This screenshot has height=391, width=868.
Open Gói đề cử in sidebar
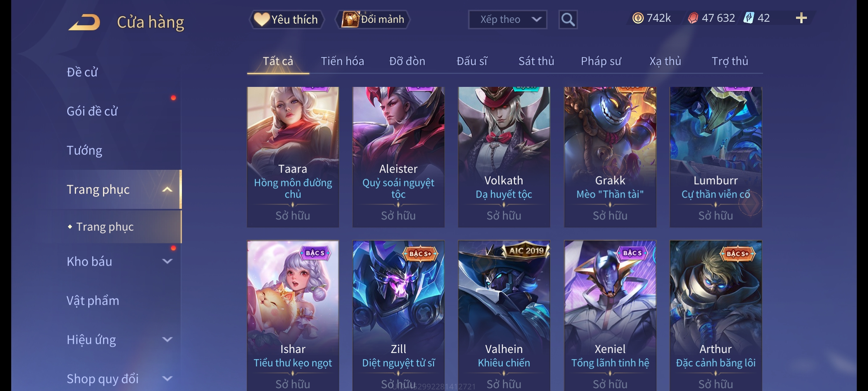(x=92, y=111)
